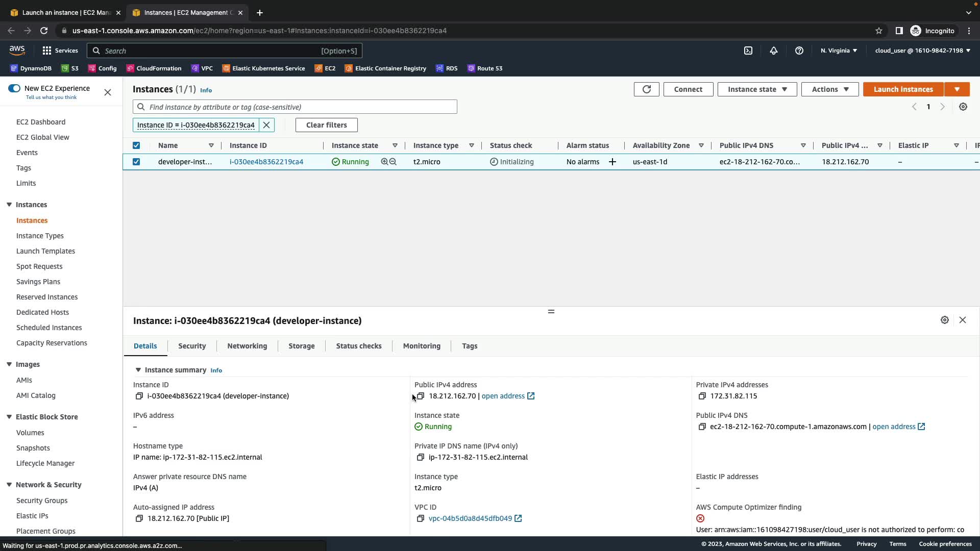Copy the public IPv4 address 18.212.162.70
The image size is (980, 551).
pyautogui.click(x=420, y=396)
